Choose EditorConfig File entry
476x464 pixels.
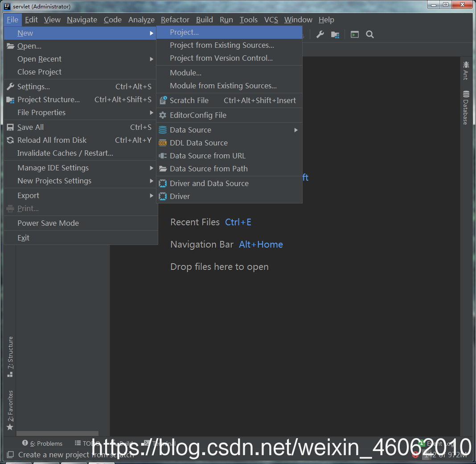(x=229, y=115)
